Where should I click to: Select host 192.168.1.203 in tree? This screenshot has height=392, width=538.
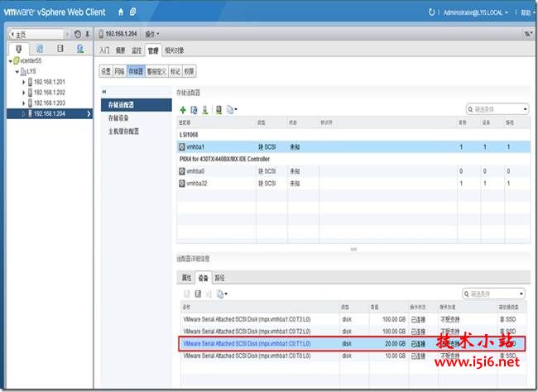(x=46, y=103)
